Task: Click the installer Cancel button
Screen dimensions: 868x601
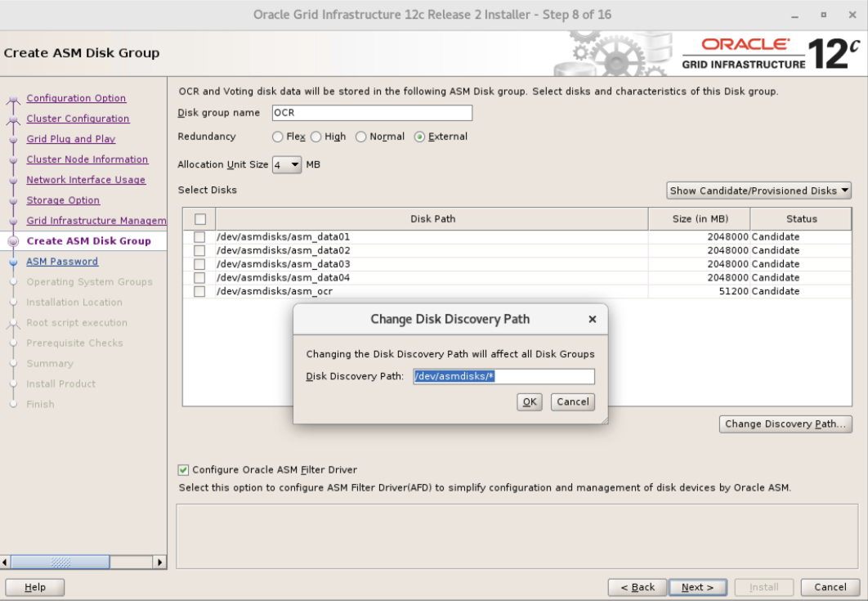Action: point(830,587)
